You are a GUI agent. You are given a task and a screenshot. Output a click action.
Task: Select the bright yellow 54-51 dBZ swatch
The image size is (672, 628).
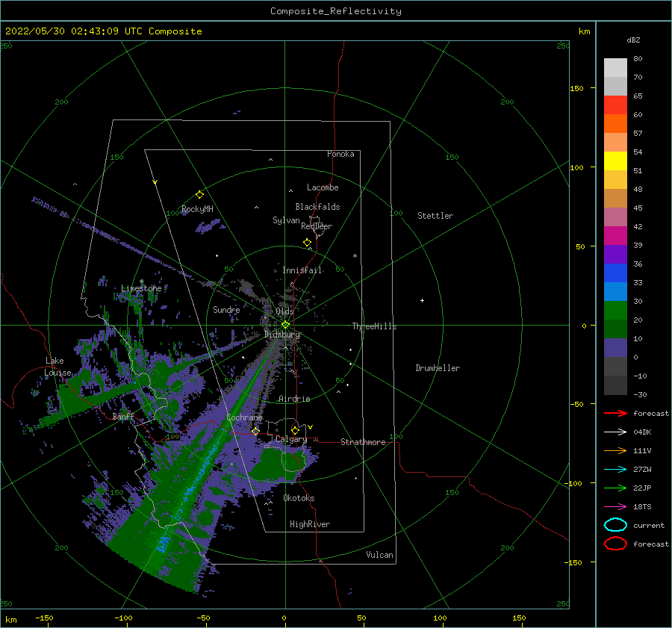tap(615, 161)
